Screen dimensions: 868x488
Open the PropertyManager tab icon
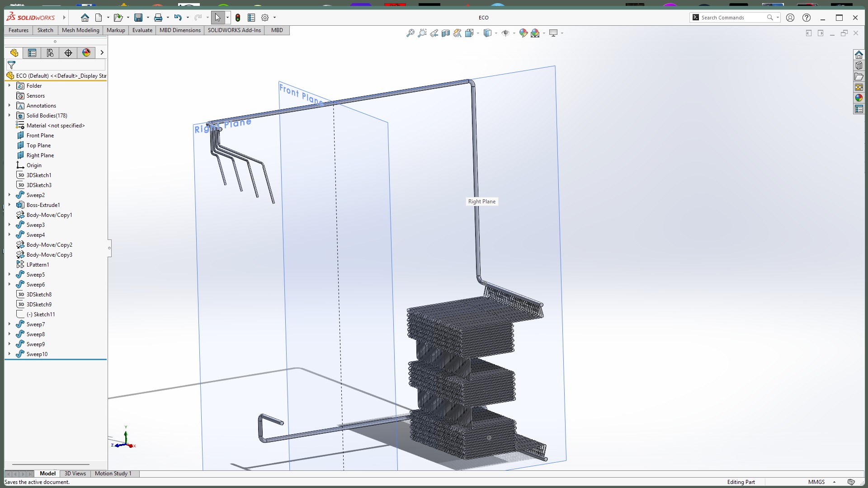[x=32, y=53]
